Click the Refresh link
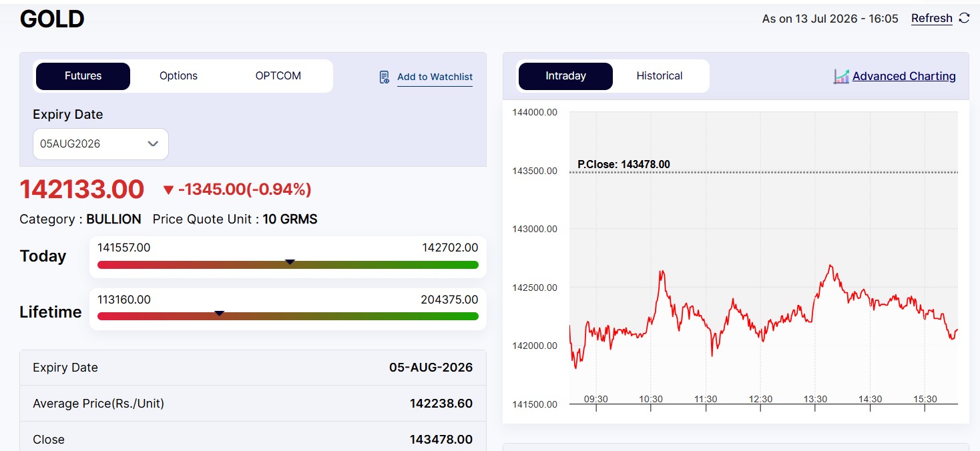Viewport: 980px width, 451px height. pos(932,18)
